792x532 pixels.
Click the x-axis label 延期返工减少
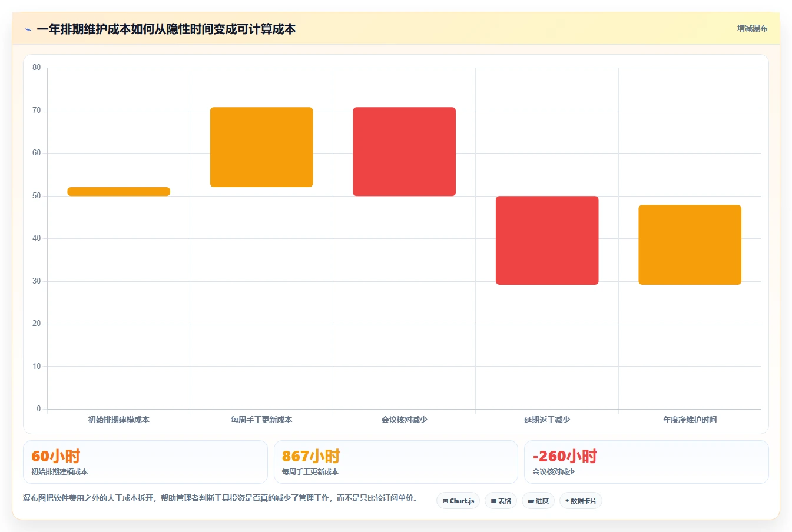[x=547, y=420]
